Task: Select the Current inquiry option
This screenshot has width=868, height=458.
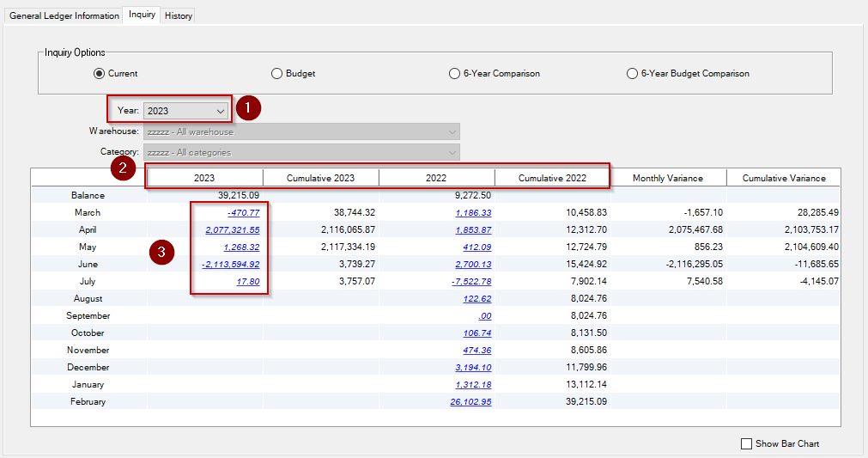Action: coord(99,74)
